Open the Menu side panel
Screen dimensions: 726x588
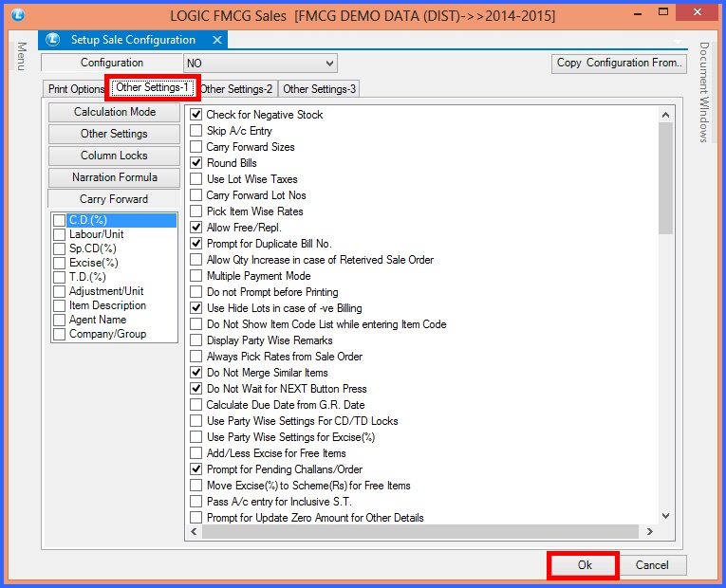[21, 56]
